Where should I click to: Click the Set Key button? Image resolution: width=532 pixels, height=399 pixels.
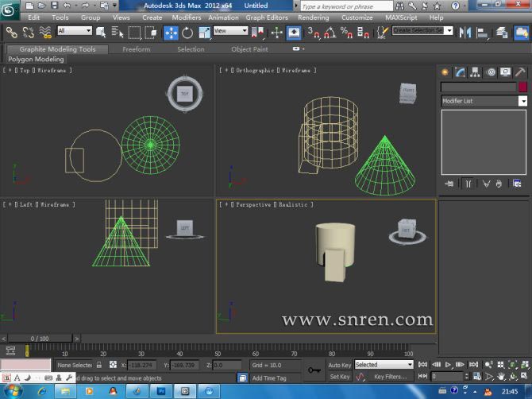pyautogui.click(x=339, y=377)
